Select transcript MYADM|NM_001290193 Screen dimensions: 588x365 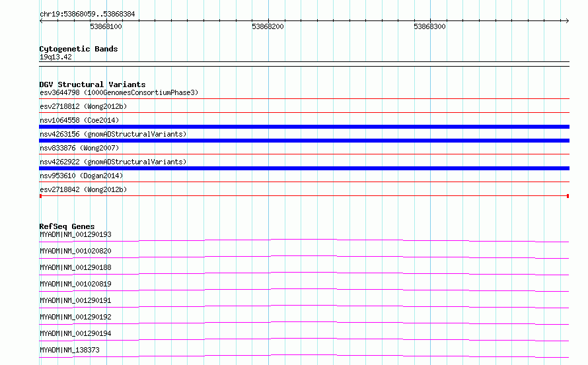[x=75, y=234]
